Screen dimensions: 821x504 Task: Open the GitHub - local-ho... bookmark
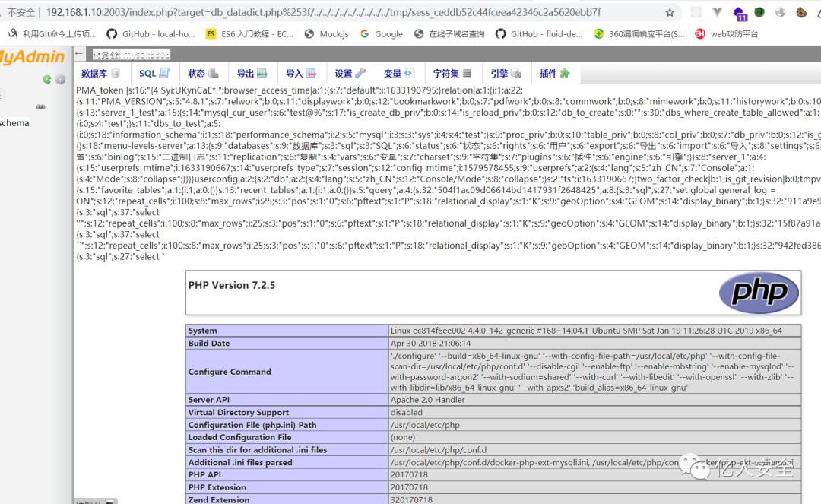tap(151, 34)
